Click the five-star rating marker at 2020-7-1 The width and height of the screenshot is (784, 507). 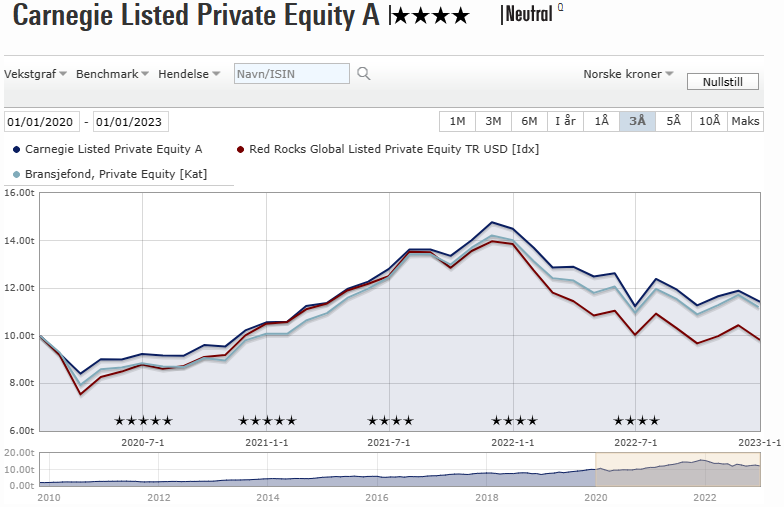143,420
